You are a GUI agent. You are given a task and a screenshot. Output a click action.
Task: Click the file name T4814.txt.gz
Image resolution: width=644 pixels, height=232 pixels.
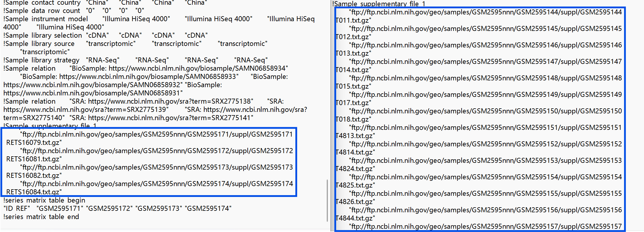coord(354,152)
